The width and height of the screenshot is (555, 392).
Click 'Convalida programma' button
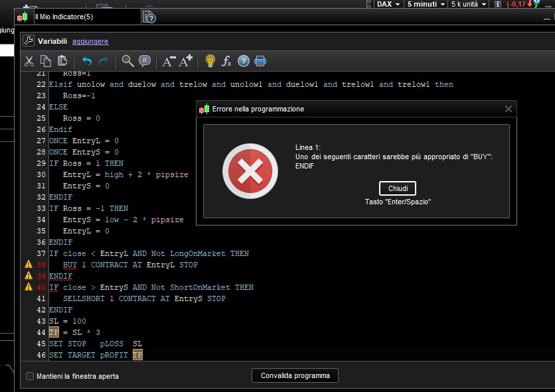[295, 375]
